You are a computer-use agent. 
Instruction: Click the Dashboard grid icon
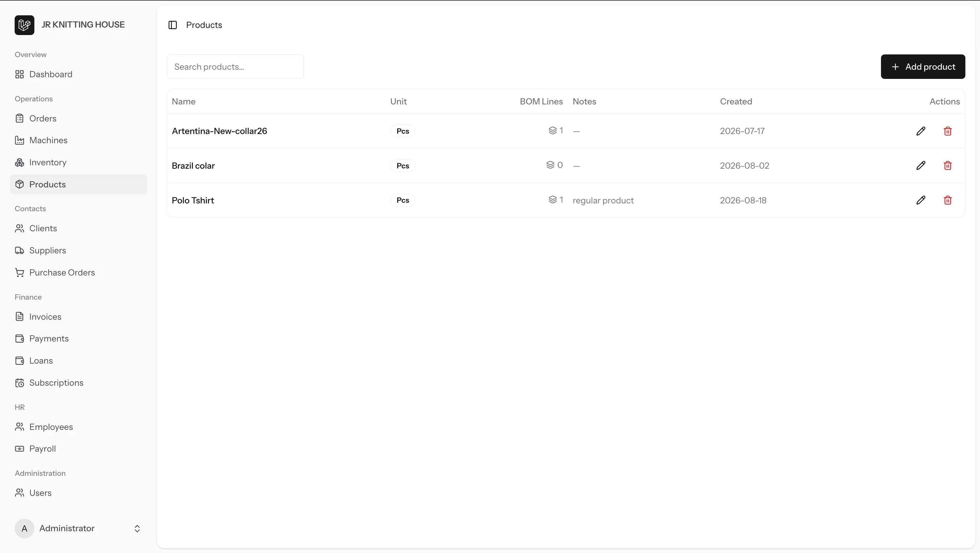tap(19, 74)
